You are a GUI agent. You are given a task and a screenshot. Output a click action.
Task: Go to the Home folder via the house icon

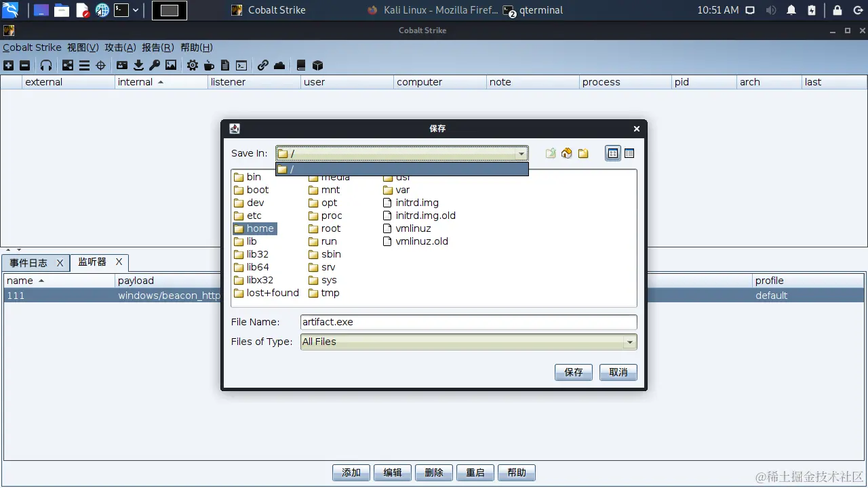click(567, 153)
